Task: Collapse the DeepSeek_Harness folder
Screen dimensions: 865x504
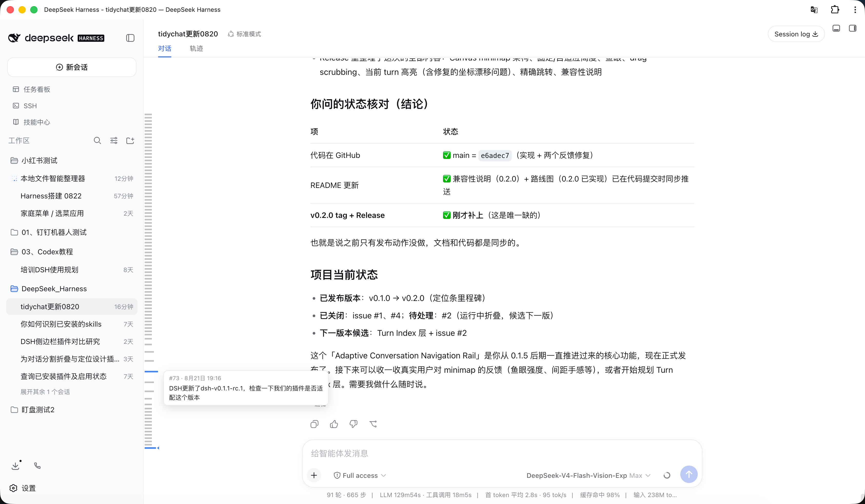Action: 72,289
